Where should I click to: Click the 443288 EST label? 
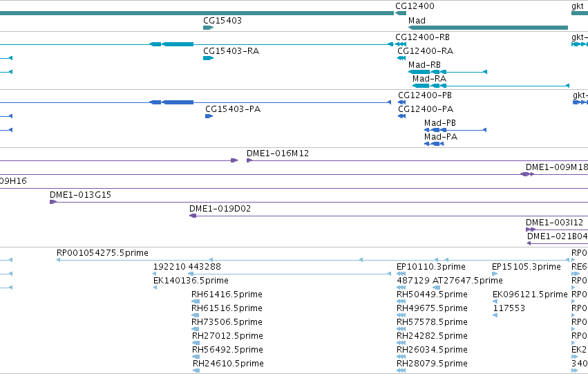(205, 267)
